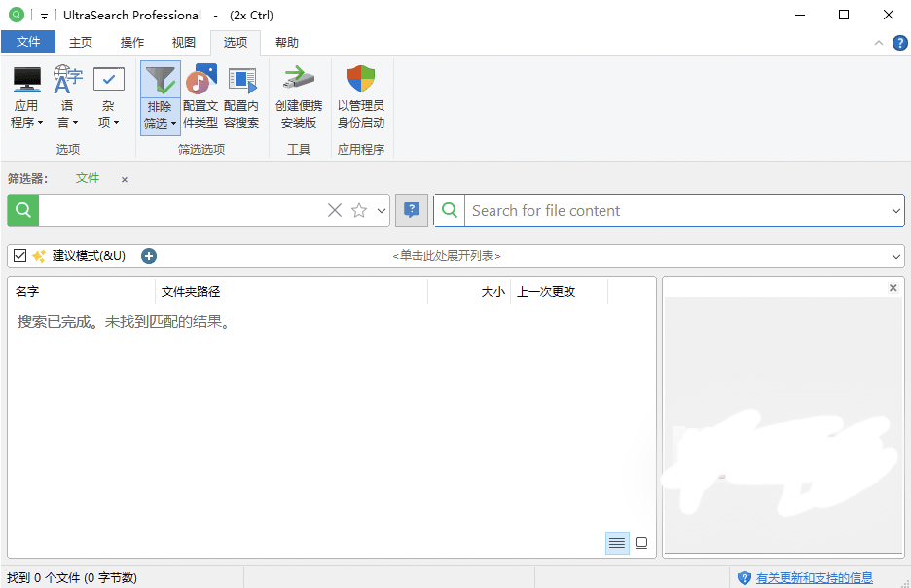Switch to large preview view mode

[641, 543]
